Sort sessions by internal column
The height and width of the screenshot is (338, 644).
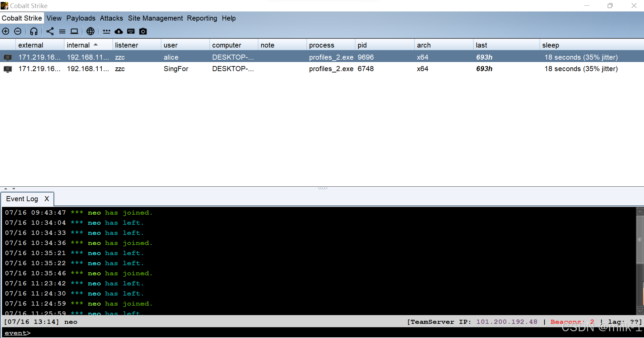[x=88, y=45]
